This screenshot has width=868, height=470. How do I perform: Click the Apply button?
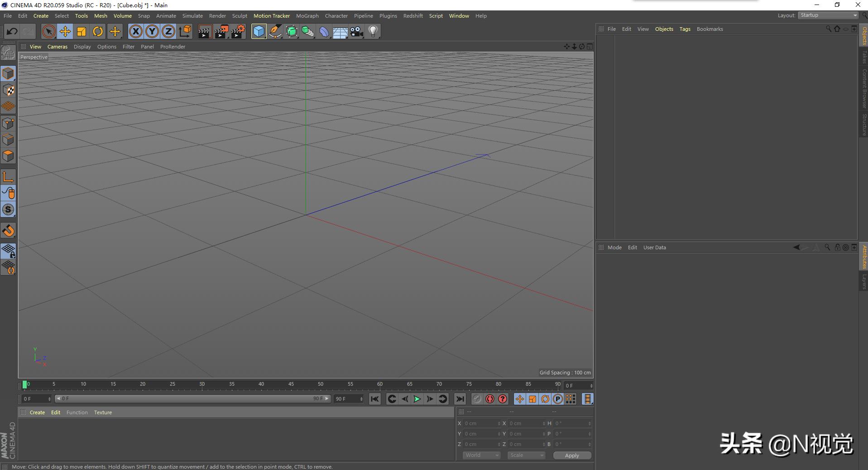pos(572,455)
